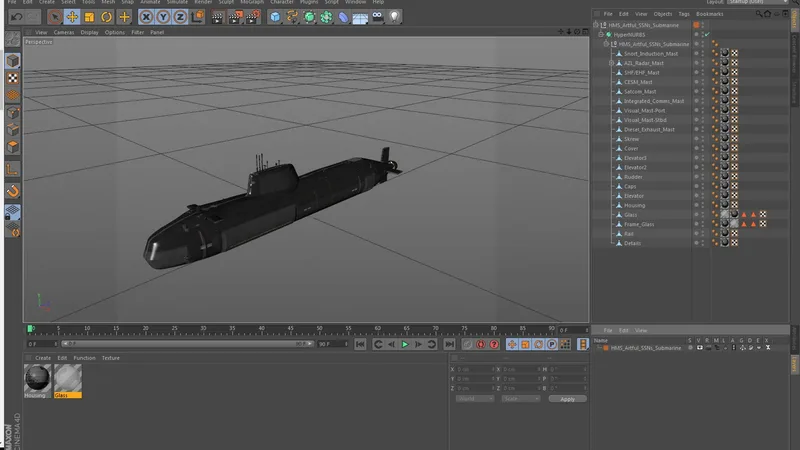Add a Cube primitive object
The height and width of the screenshot is (450, 800).
coord(275,17)
